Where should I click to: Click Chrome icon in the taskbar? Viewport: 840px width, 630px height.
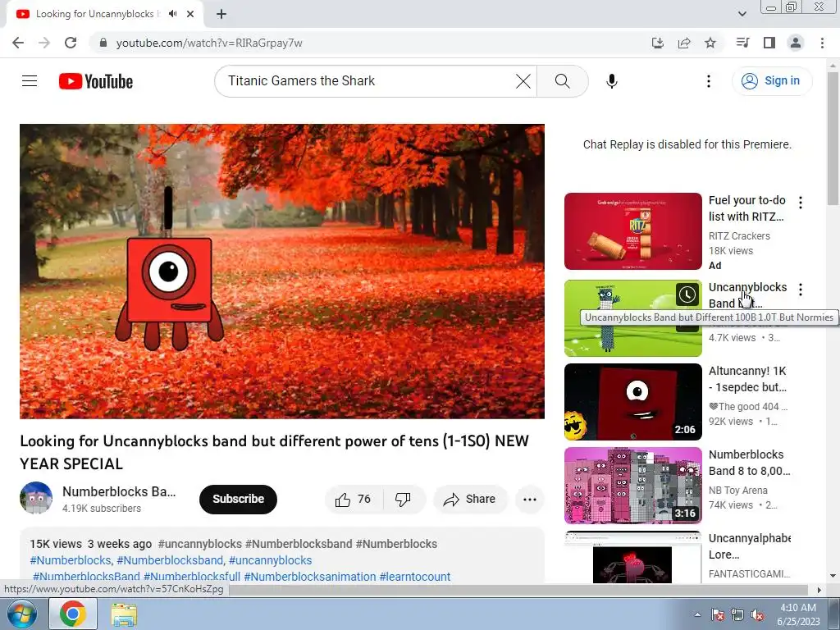tap(73, 614)
